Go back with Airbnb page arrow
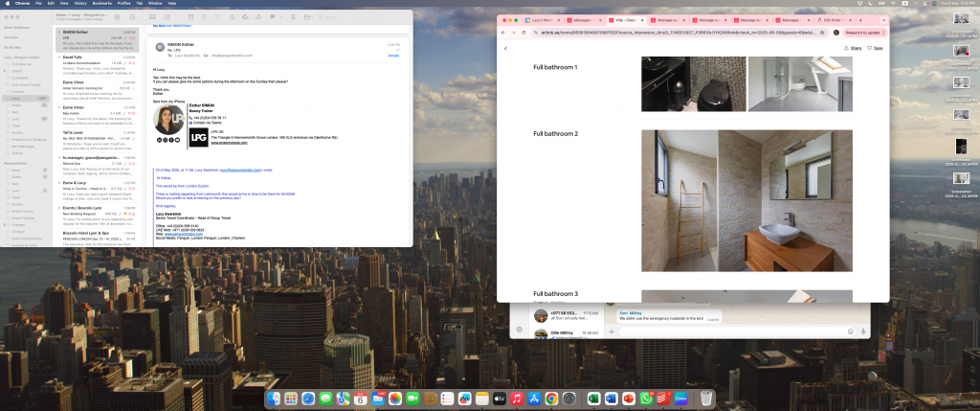The width and height of the screenshot is (980, 411). [x=505, y=48]
